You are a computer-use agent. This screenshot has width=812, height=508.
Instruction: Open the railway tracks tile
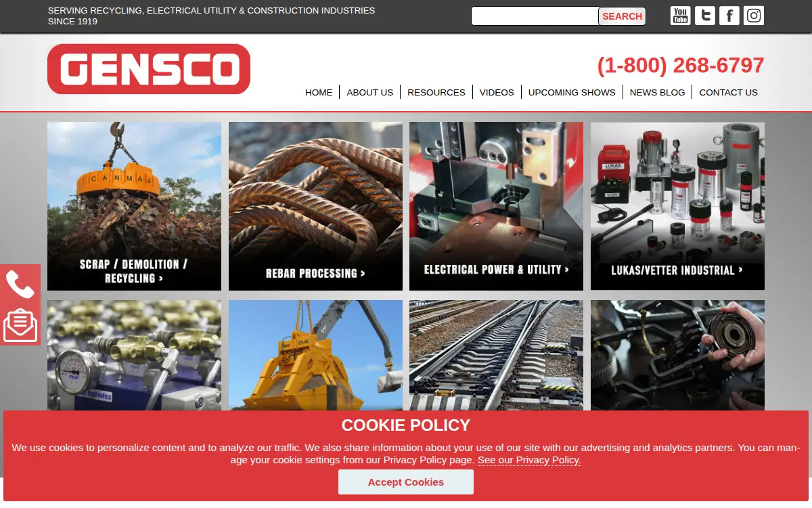(496, 356)
